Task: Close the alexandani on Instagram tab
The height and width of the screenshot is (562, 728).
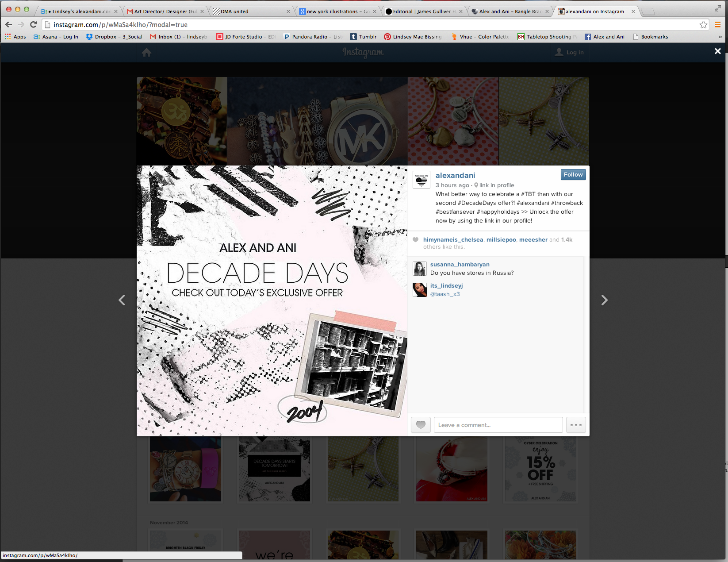Action: 633,12
